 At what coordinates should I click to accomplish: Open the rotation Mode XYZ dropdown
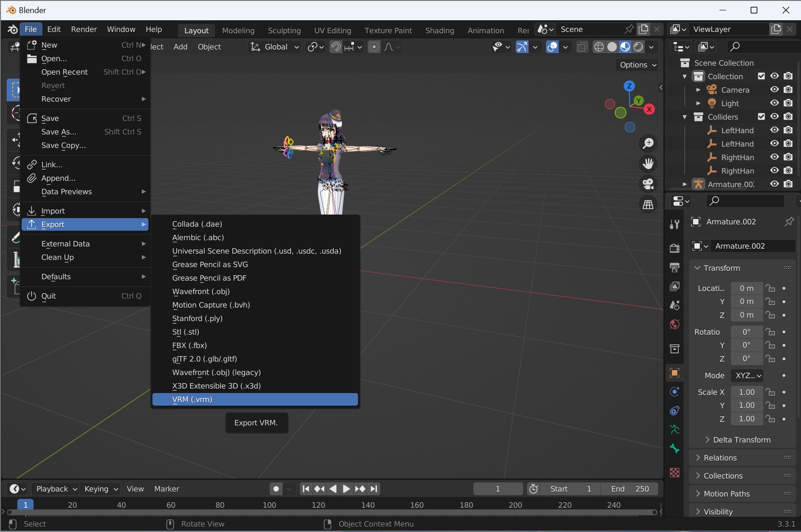click(x=747, y=376)
